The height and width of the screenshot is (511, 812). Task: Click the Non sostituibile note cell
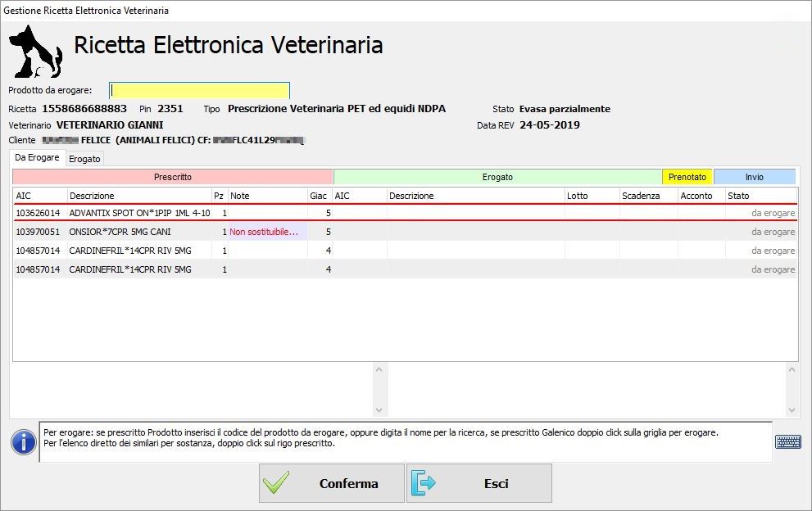[264, 232]
